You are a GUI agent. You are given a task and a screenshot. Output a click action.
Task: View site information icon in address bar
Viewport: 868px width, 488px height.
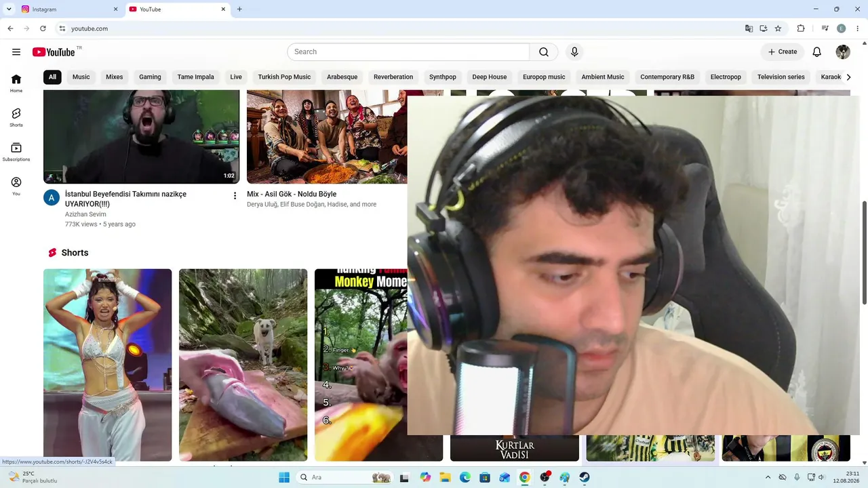pos(62,28)
